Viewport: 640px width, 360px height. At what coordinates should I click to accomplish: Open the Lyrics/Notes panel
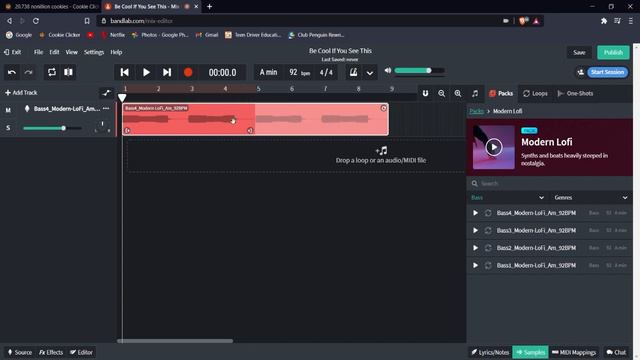[x=490, y=352]
